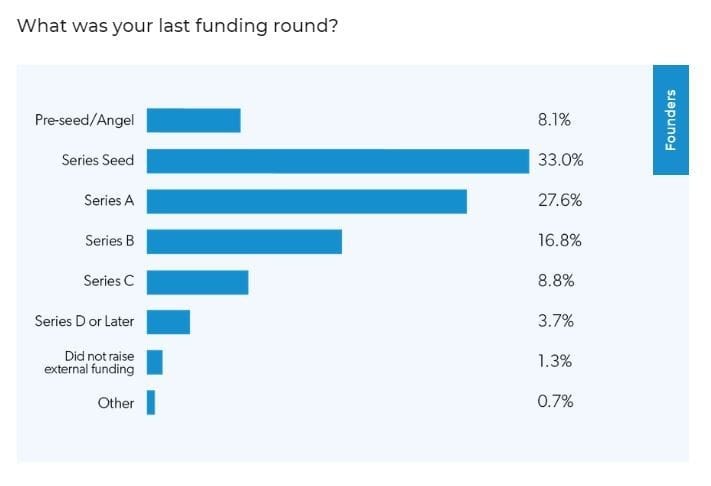Image resolution: width=711 pixels, height=486 pixels.
Task: Click the Other category bar
Action: coord(151,402)
